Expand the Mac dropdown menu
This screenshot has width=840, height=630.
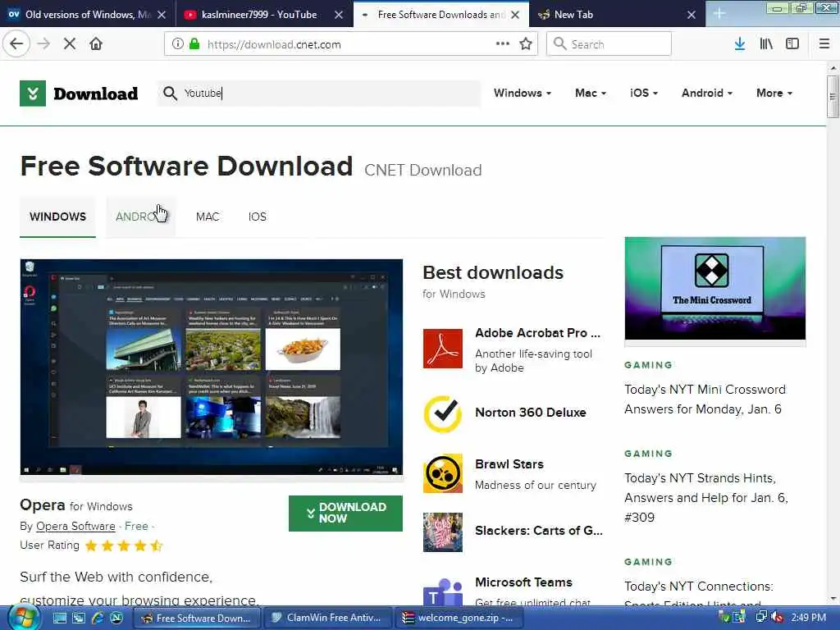pos(591,93)
